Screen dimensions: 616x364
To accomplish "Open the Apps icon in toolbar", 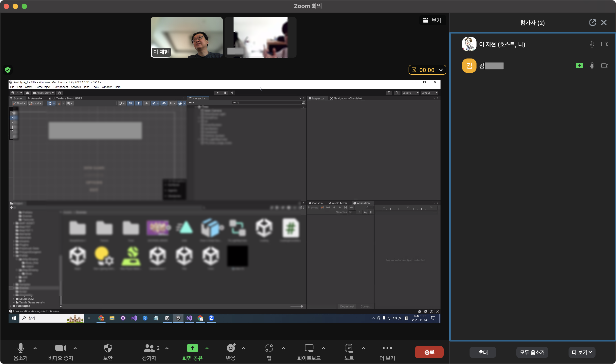I will (269, 348).
